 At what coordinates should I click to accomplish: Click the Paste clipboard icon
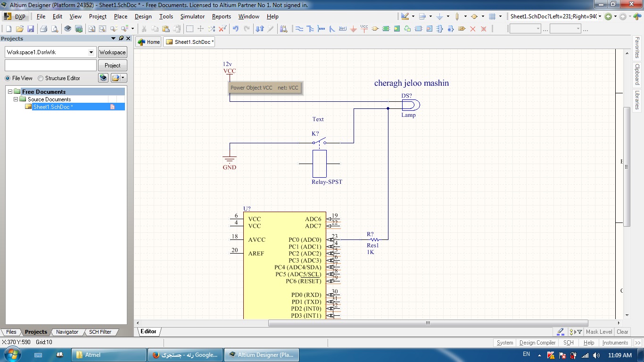165,29
